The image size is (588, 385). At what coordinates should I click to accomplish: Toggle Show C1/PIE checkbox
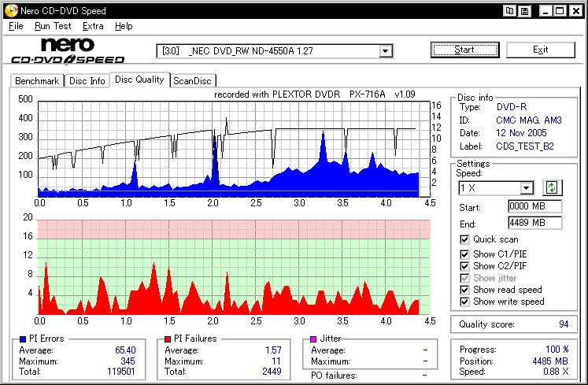coord(464,254)
